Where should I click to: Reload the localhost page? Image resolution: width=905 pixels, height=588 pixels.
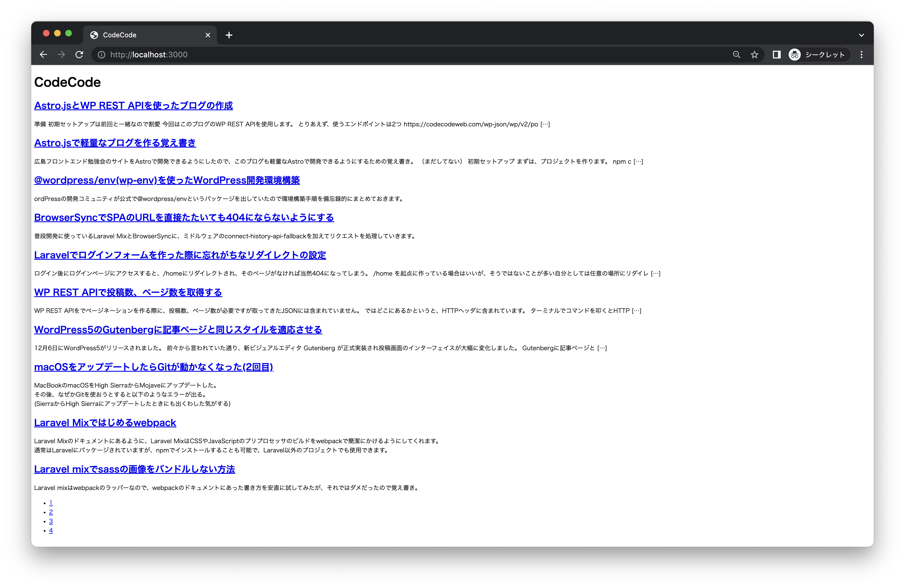79,55
